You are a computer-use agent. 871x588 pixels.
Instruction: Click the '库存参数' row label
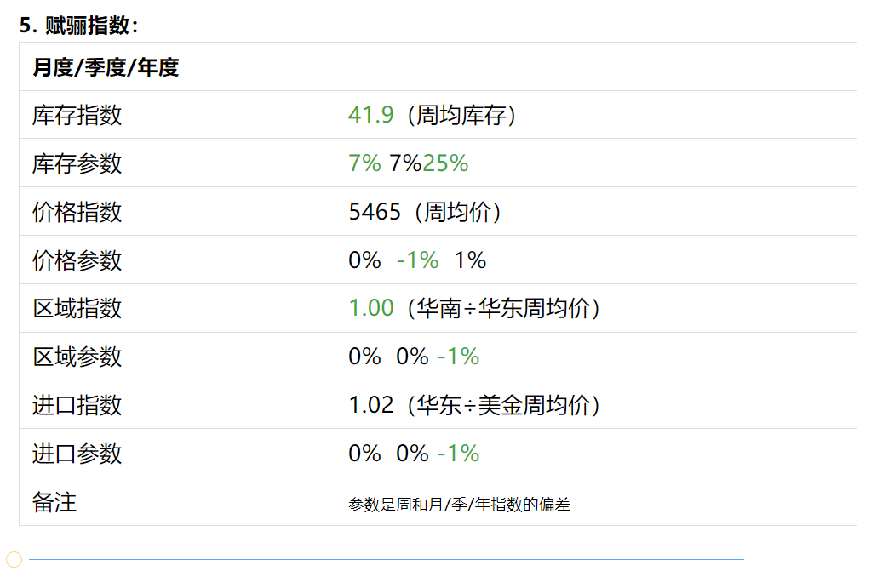(x=77, y=163)
